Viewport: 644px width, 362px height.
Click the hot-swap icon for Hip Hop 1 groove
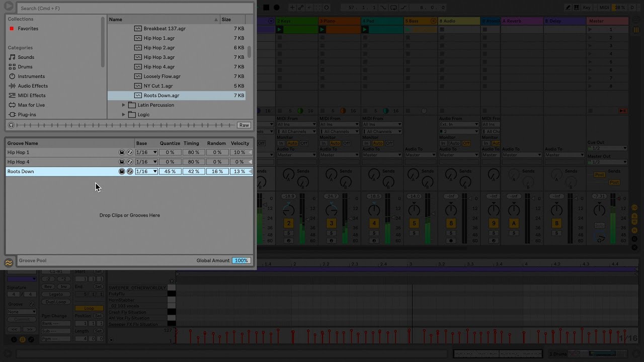point(130,152)
